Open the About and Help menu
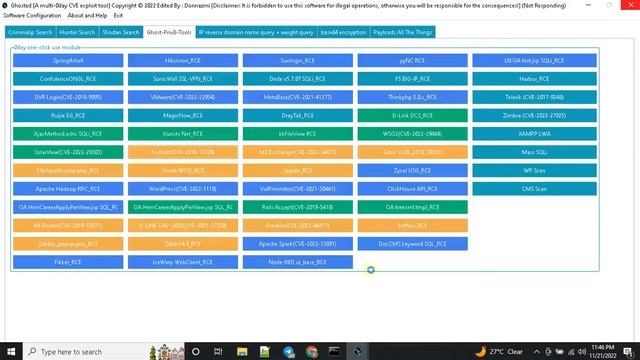 (x=87, y=16)
